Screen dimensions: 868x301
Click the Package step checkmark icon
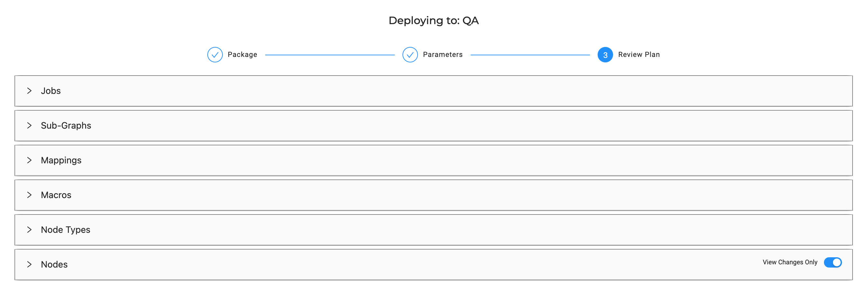(x=215, y=55)
